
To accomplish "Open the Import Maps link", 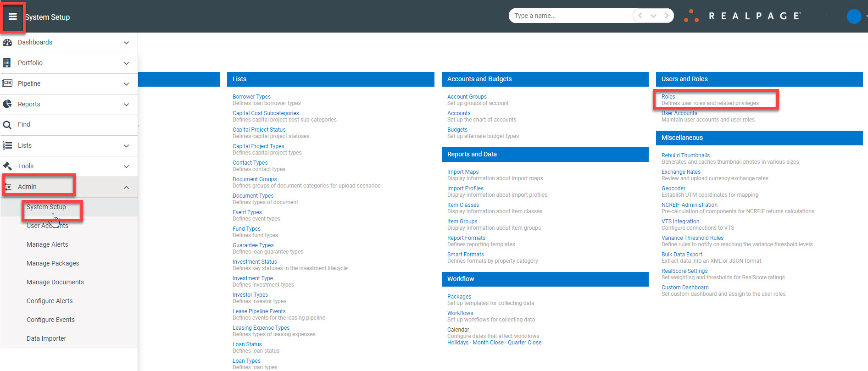I will point(463,172).
